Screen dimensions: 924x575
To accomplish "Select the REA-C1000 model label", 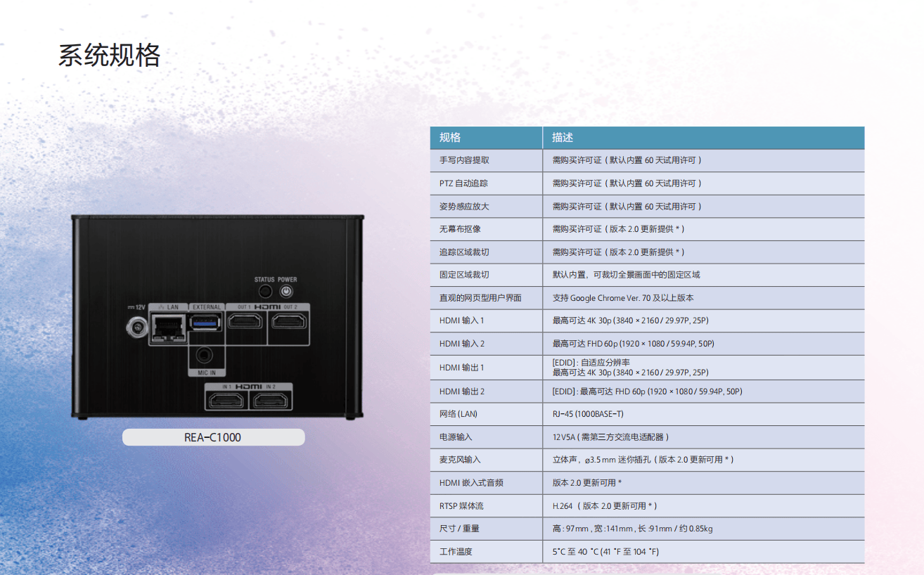I will pos(213,437).
